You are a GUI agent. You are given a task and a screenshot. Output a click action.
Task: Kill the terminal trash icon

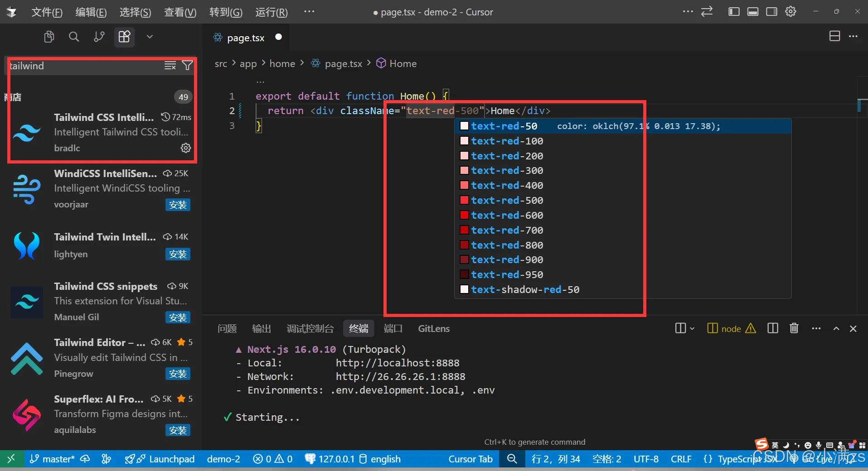pyautogui.click(x=794, y=328)
